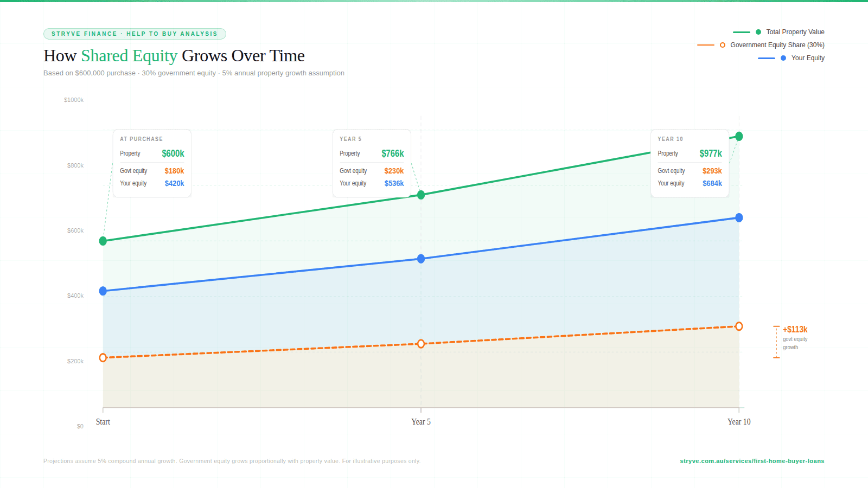The width and height of the screenshot is (868, 488).
Task: Toggle Your Equity legend entry
Action: click(807, 58)
